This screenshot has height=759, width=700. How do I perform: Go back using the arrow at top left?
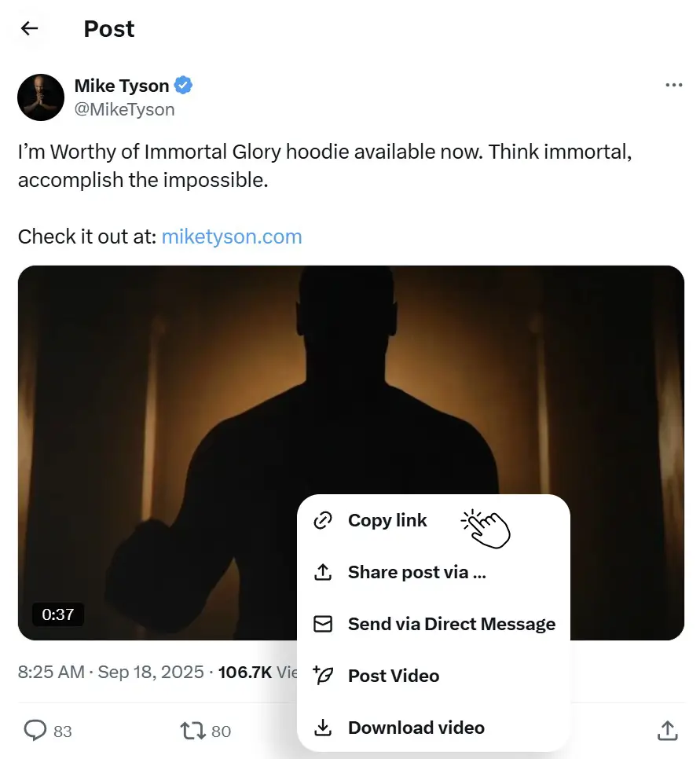click(29, 28)
